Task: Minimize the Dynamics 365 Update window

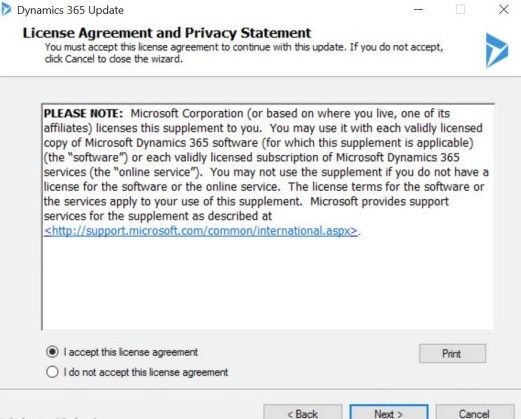Action: tap(418, 10)
